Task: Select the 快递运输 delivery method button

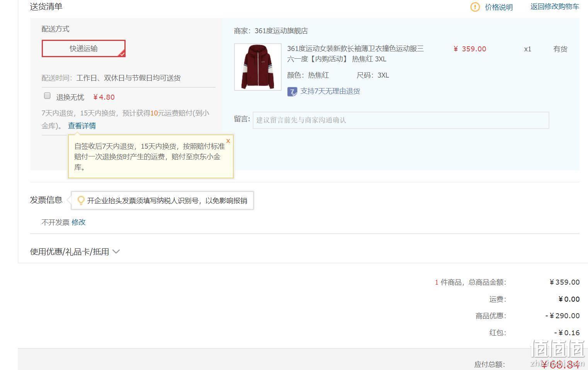Action: click(83, 48)
